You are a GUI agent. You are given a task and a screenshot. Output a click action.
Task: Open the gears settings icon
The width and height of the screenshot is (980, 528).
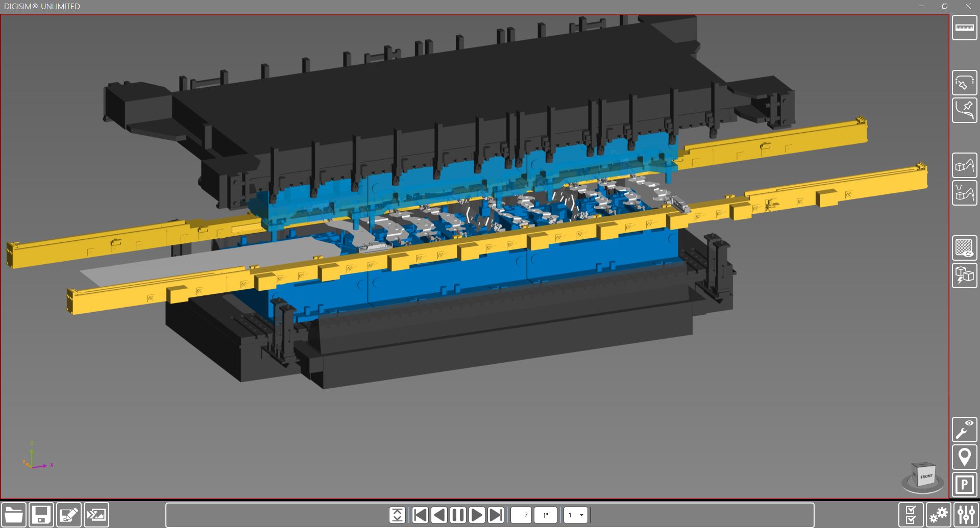click(x=938, y=515)
